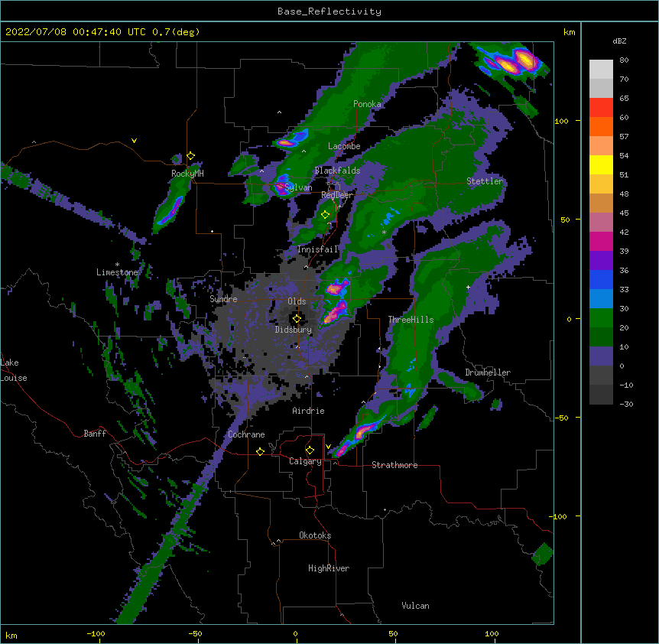
Task: Click the 100 tick on the right axis
Action: pyautogui.click(x=561, y=121)
